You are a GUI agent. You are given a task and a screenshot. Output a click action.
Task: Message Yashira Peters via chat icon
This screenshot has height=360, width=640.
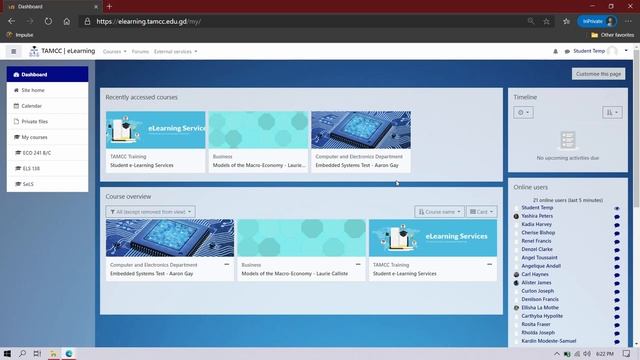tap(617, 217)
